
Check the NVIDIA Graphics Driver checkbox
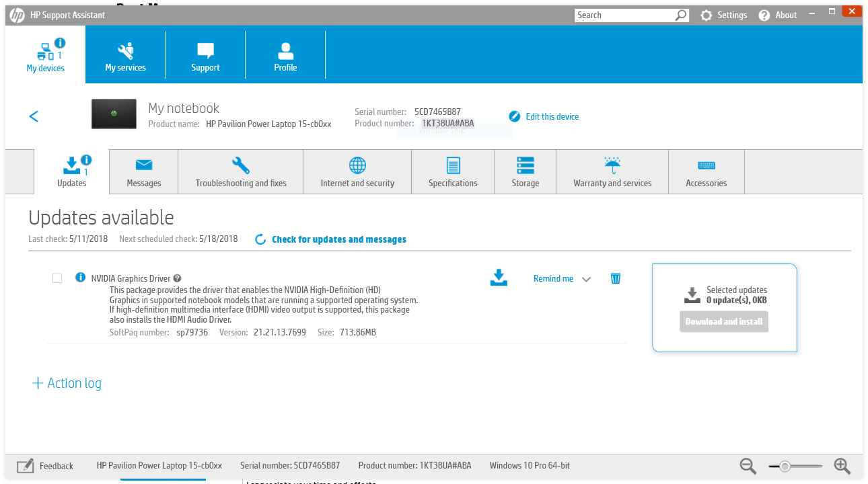[x=57, y=278]
